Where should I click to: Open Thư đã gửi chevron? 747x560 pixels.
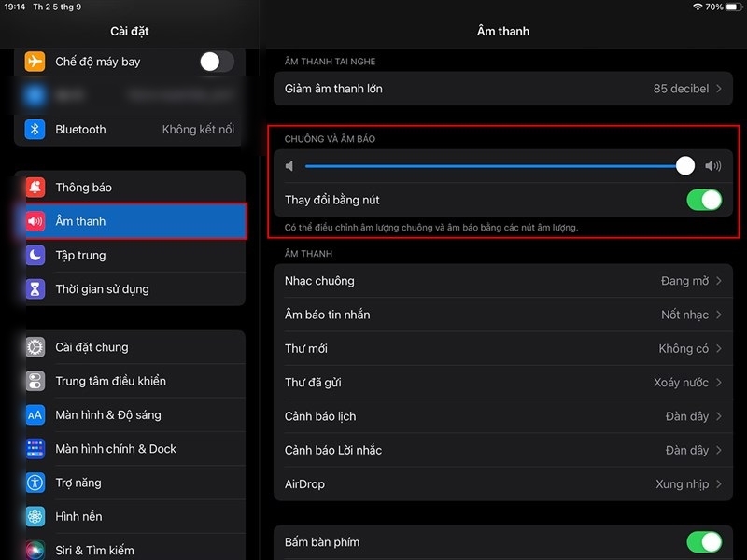pyautogui.click(x=719, y=383)
